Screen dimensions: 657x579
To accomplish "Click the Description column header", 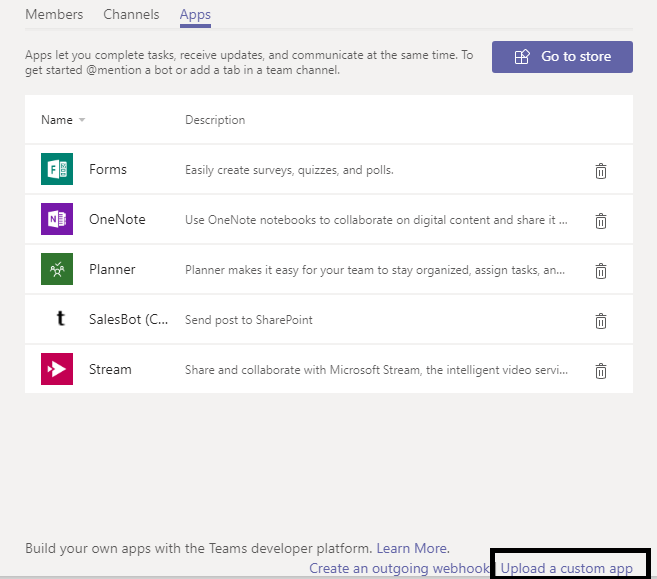I will [215, 120].
